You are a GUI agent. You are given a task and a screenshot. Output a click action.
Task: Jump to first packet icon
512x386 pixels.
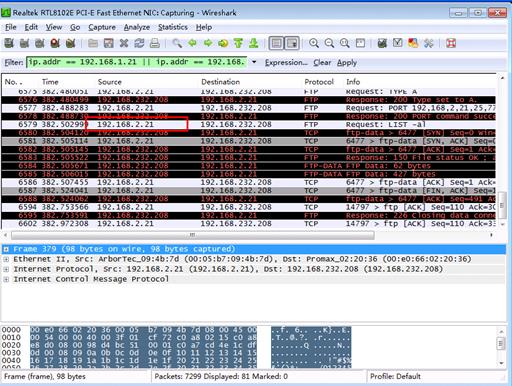(238, 43)
